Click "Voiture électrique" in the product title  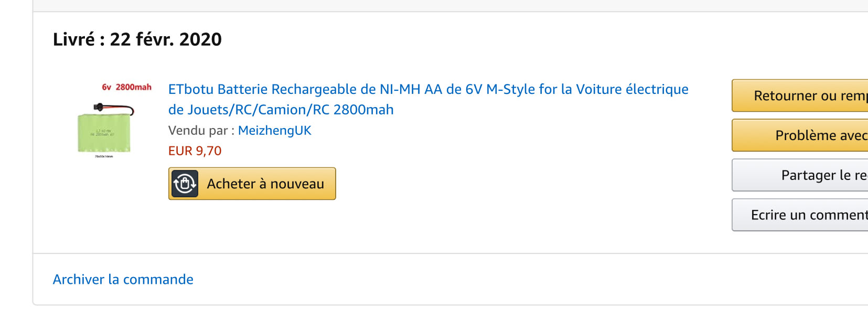632,90
